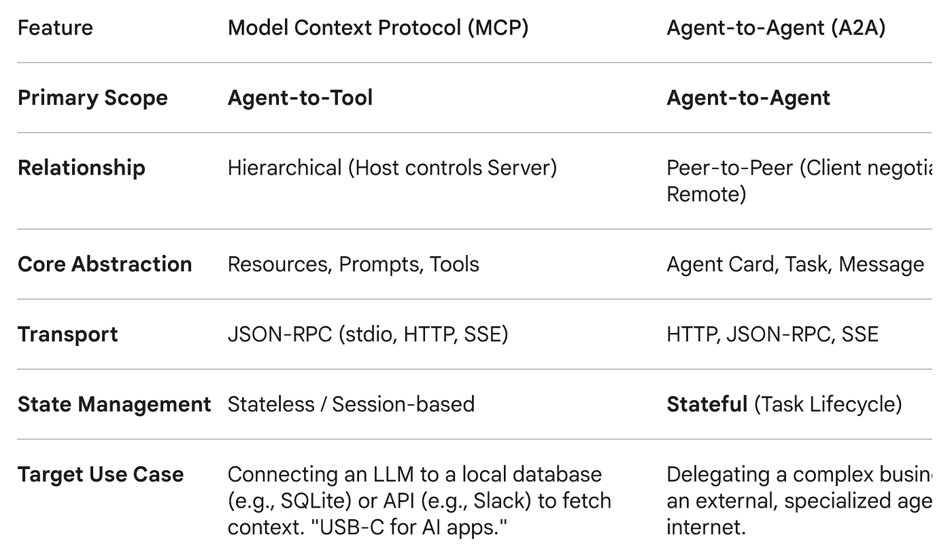Viewport: 952px width, 560px height.
Task: Click the Agent-to-Agent (A2A) column header
Action: click(776, 28)
